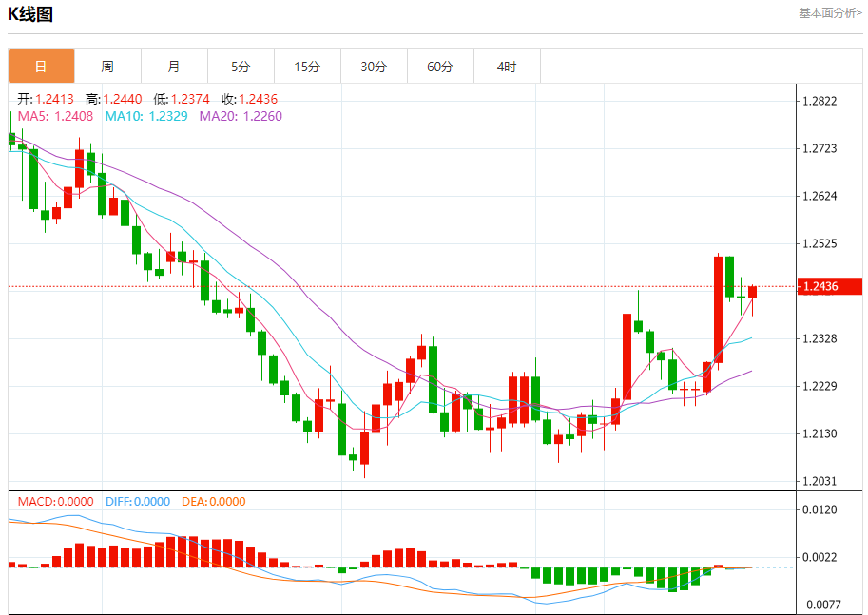This screenshot has width=868, height=615.
Task: Click the DIFF:0.0000 label
Action: [138, 502]
